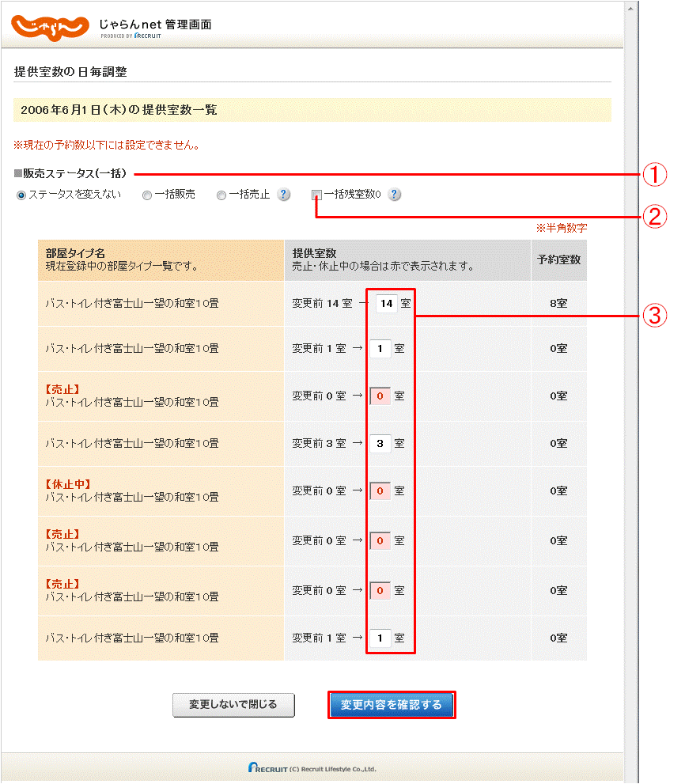
Task: Click the RECRUIT logo in the footer
Action: click(312, 767)
